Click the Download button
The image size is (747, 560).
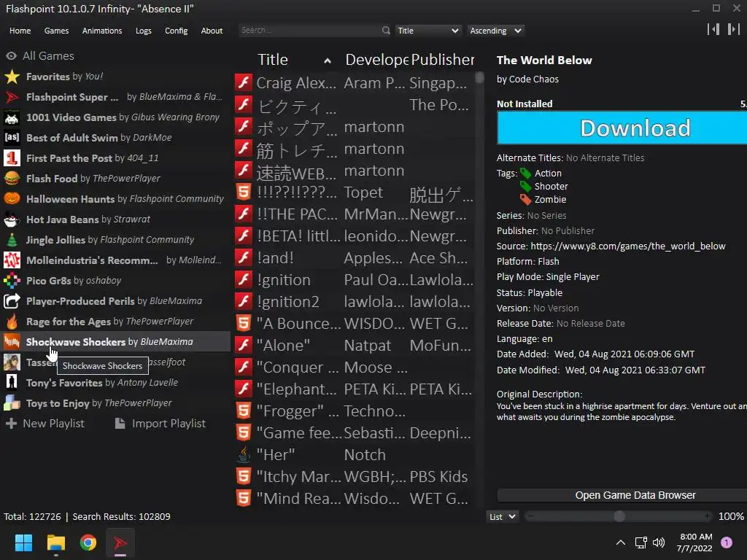[622, 128]
